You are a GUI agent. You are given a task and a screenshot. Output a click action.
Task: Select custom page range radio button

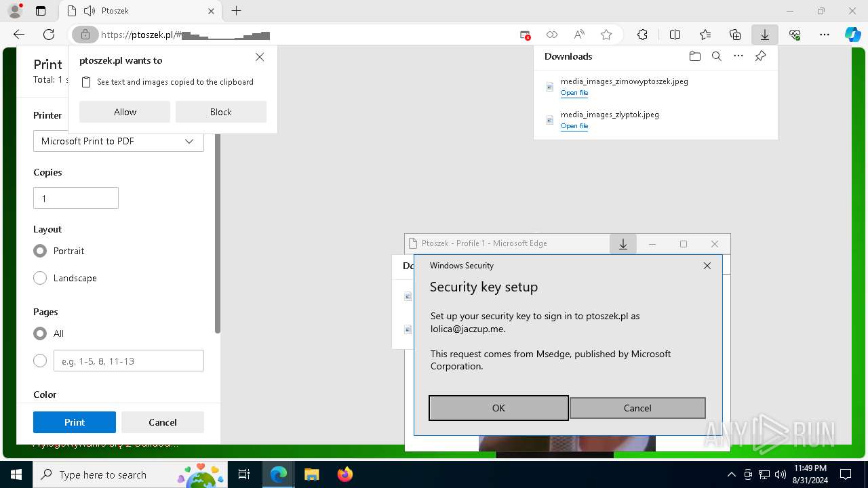point(40,361)
